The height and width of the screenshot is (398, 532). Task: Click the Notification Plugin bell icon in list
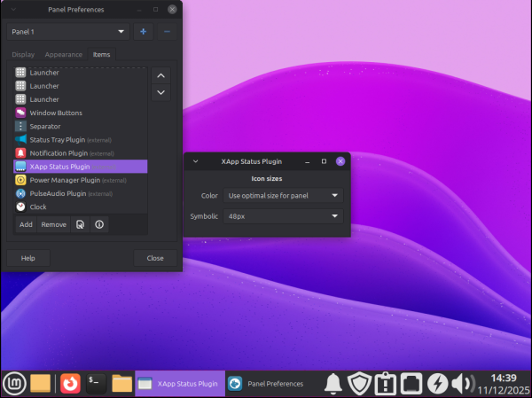coord(20,153)
